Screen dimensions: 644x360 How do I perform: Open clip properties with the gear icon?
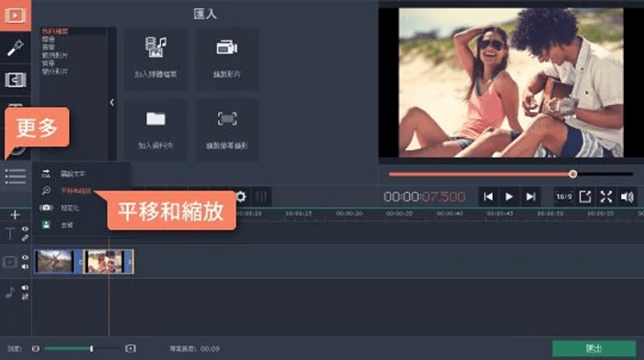click(x=241, y=197)
